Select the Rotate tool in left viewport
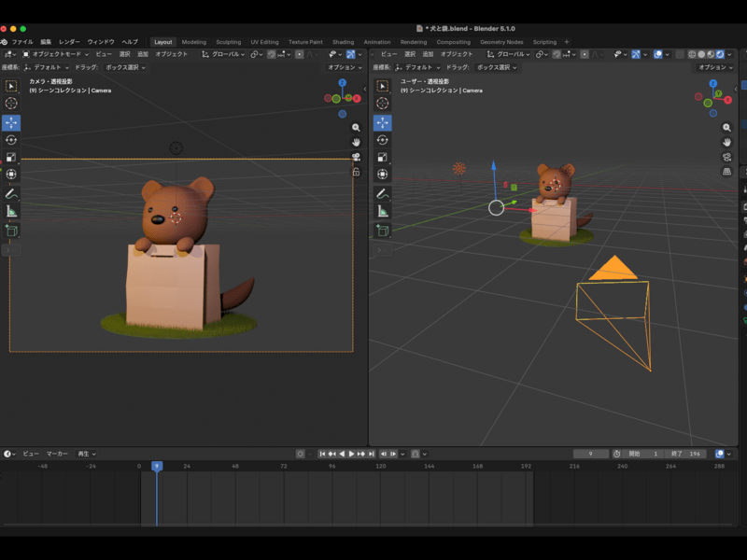747x560 pixels. pos(11,140)
